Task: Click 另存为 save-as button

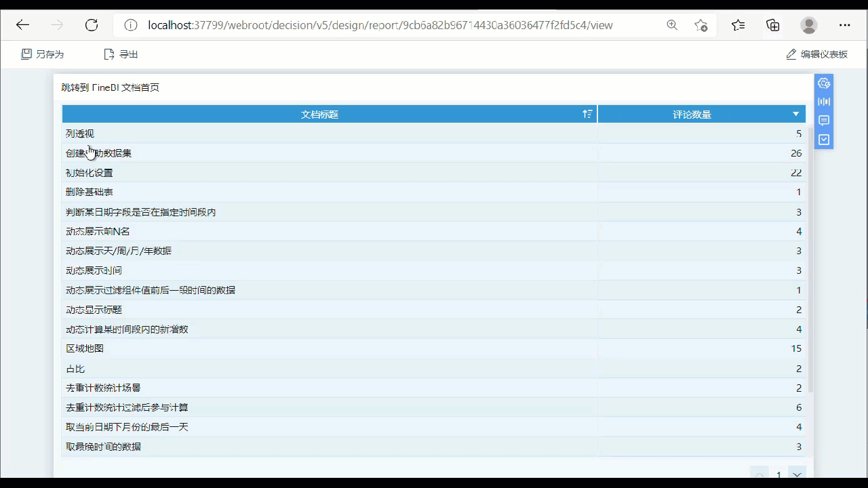Action: 43,54
